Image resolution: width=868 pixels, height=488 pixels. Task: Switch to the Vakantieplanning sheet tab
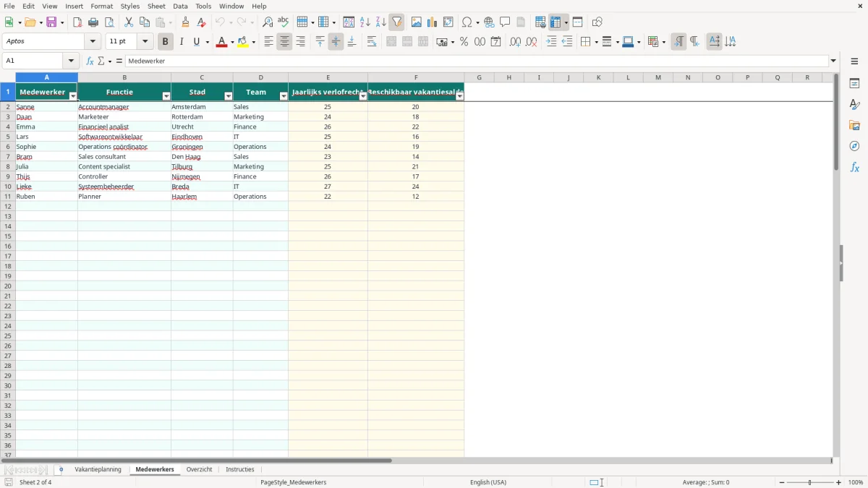click(x=98, y=470)
